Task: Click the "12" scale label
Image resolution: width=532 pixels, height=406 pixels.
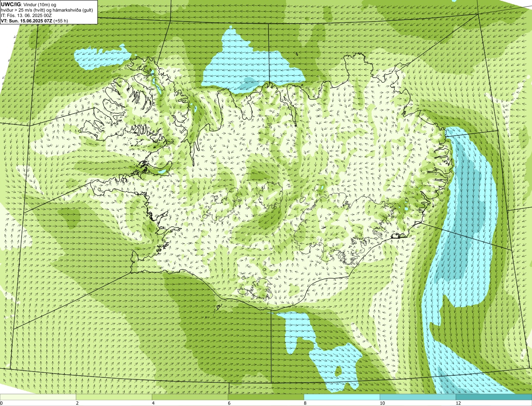Action: click(x=458, y=403)
